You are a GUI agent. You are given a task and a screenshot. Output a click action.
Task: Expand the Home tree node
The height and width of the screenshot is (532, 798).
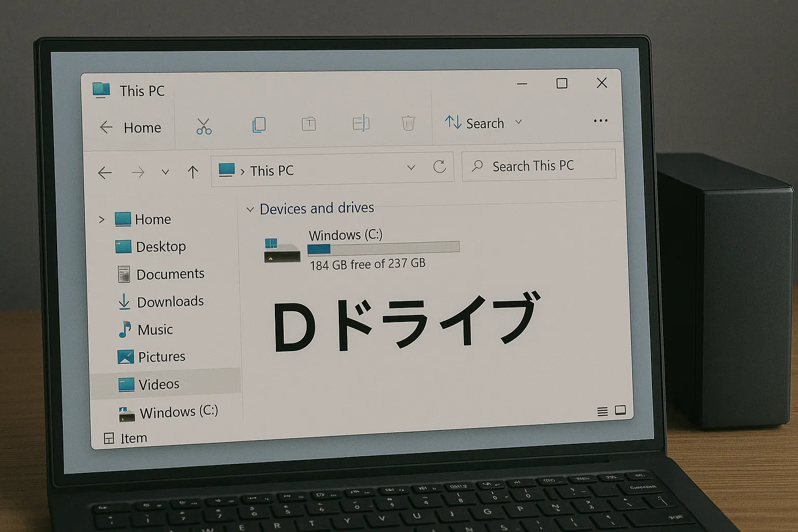click(x=101, y=219)
